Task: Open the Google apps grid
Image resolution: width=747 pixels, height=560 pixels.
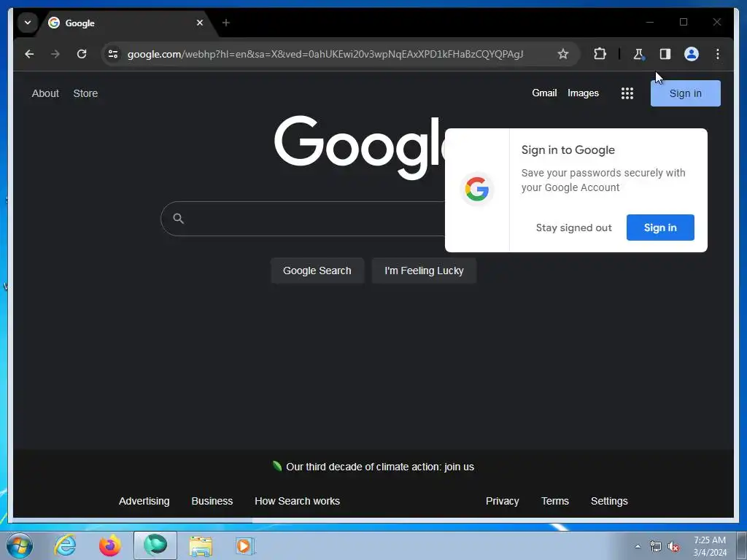Action: pos(627,93)
